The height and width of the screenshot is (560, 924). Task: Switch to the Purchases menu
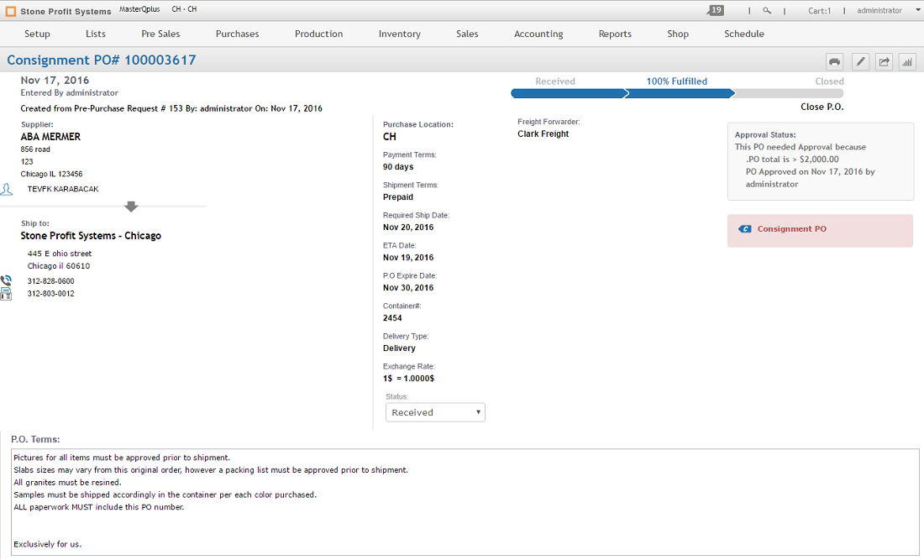point(237,34)
